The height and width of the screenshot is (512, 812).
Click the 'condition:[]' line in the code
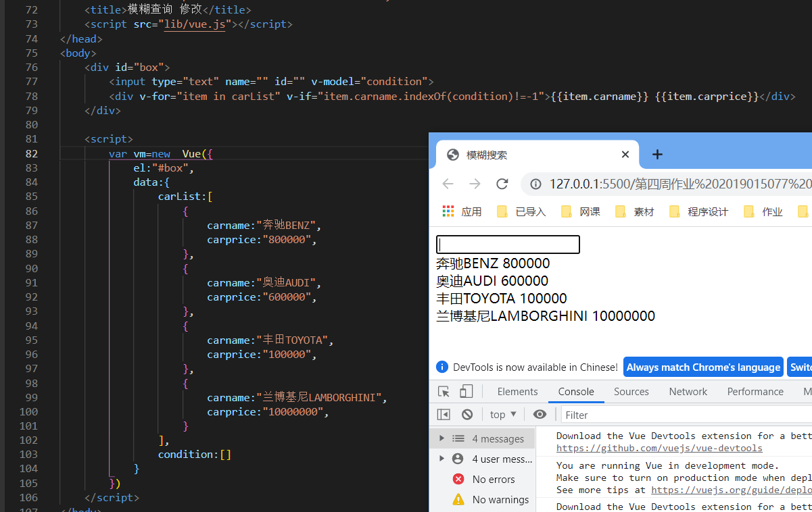(x=195, y=455)
